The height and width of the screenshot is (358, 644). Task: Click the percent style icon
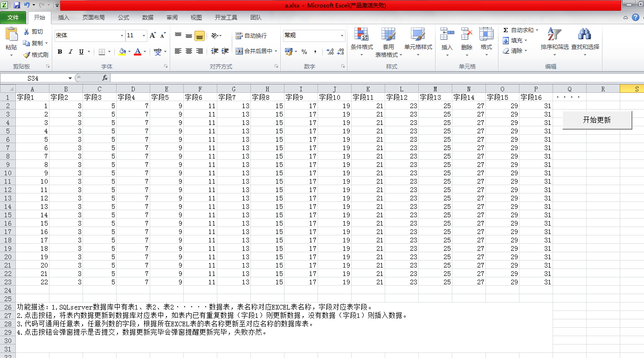click(304, 52)
